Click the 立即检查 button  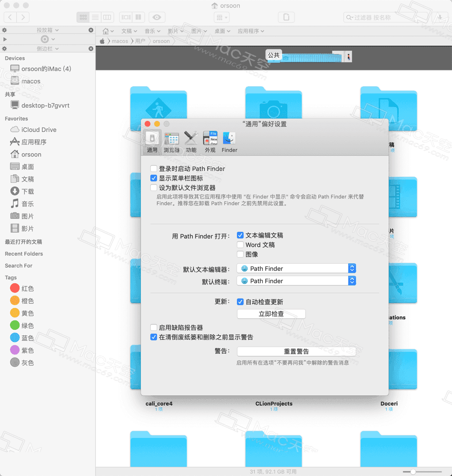[271, 314]
